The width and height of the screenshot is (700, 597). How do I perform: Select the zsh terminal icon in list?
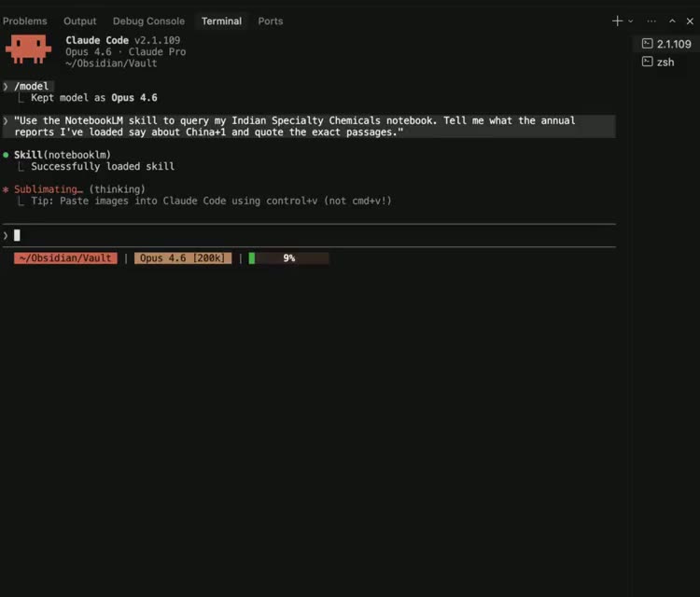pyautogui.click(x=648, y=62)
